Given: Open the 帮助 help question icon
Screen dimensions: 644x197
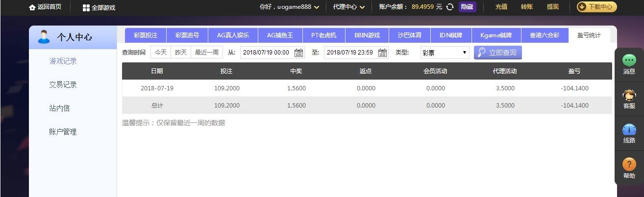Looking at the screenshot, I should click(x=629, y=165).
